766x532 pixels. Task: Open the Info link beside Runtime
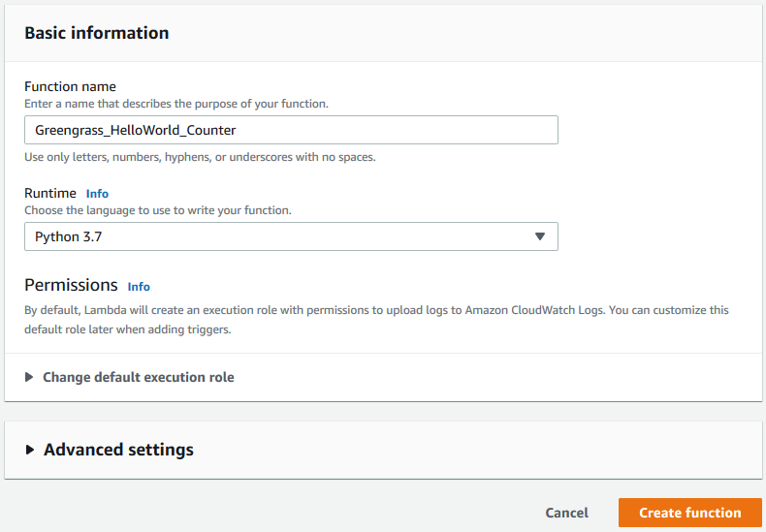click(x=97, y=194)
